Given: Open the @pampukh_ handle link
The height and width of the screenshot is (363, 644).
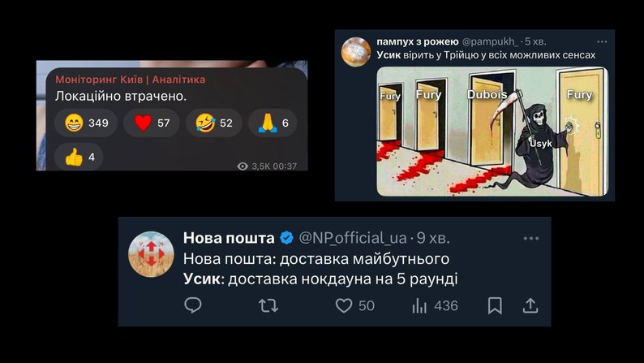Looking at the screenshot, I should (x=491, y=41).
